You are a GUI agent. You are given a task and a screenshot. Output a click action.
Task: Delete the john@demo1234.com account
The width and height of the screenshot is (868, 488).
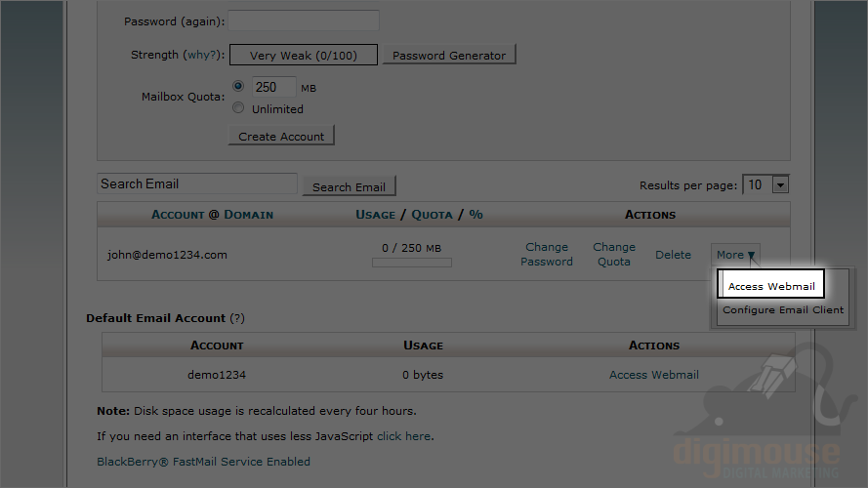coord(673,255)
